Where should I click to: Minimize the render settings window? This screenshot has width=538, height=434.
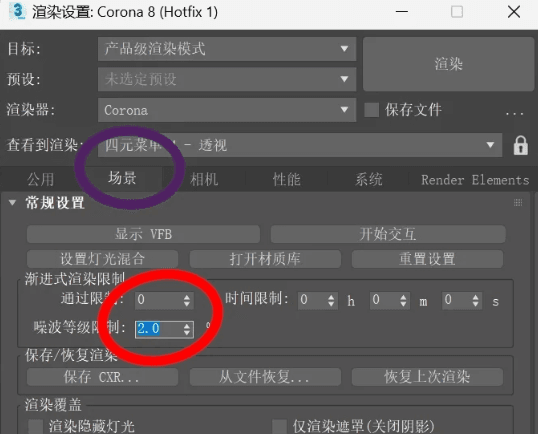pyautogui.click(x=402, y=12)
